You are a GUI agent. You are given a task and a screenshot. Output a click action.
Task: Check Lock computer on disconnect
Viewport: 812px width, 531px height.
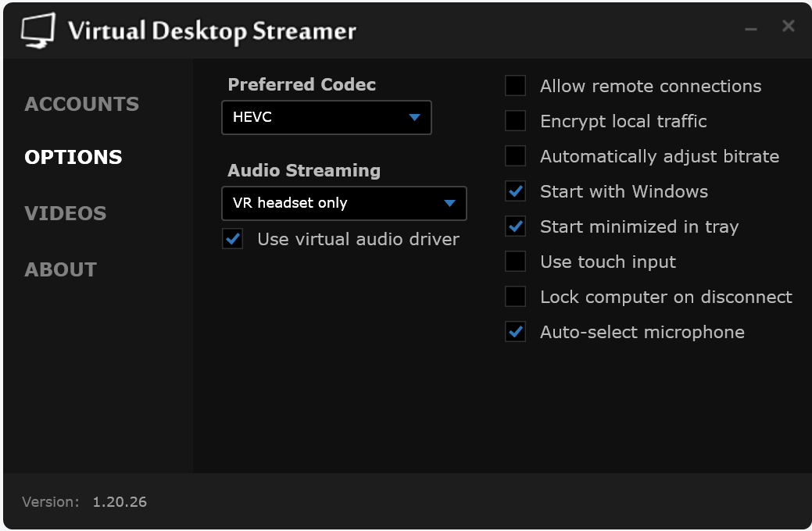click(514, 297)
